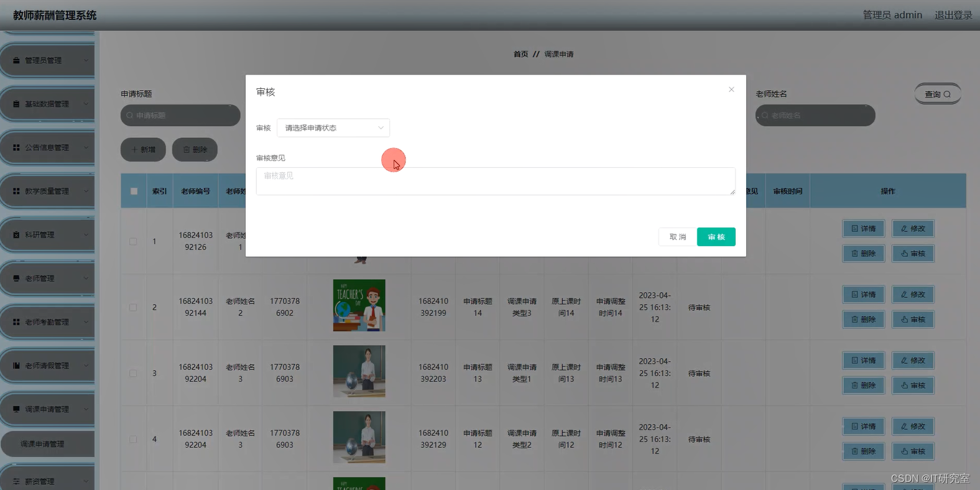Expand the 基础数据管理 sidebar menu
980x490 pixels.
pos(48,104)
